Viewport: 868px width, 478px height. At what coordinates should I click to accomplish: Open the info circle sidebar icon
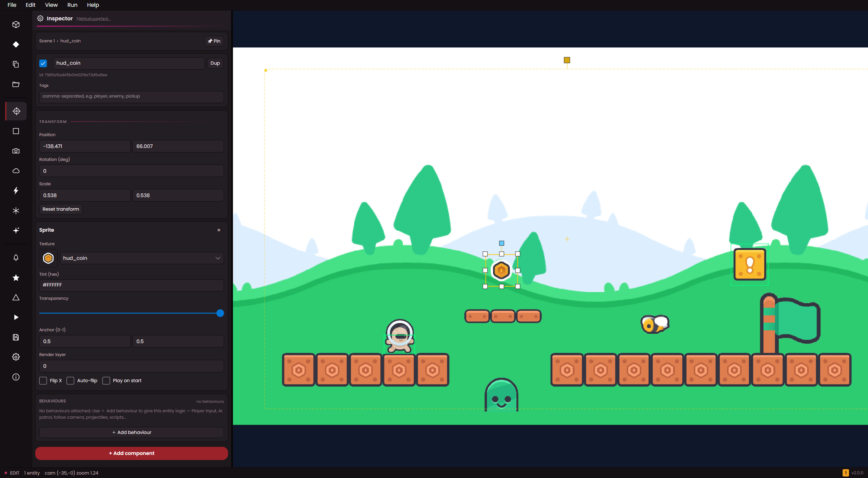16,377
